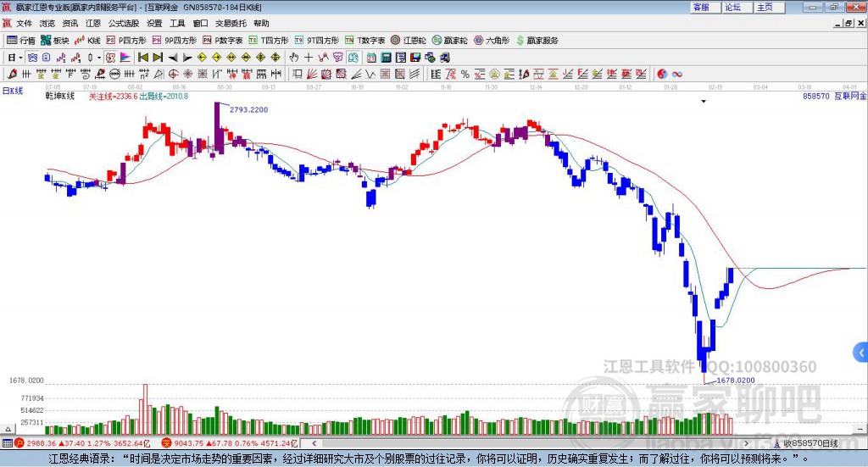The width and height of the screenshot is (868, 467).
Task: Click the 客服 customer service button
Action: pyautogui.click(x=705, y=7)
